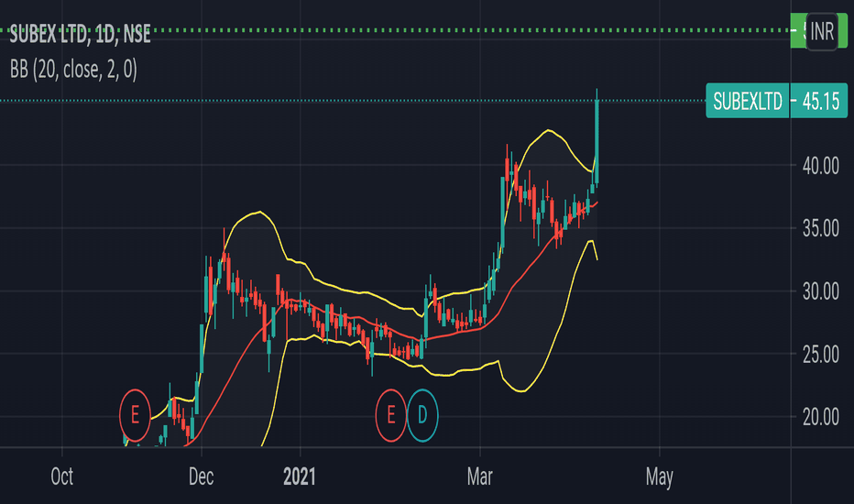854x504 pixels.
Task: Click the 35.00 price axis label
Action: click(820, 228)
